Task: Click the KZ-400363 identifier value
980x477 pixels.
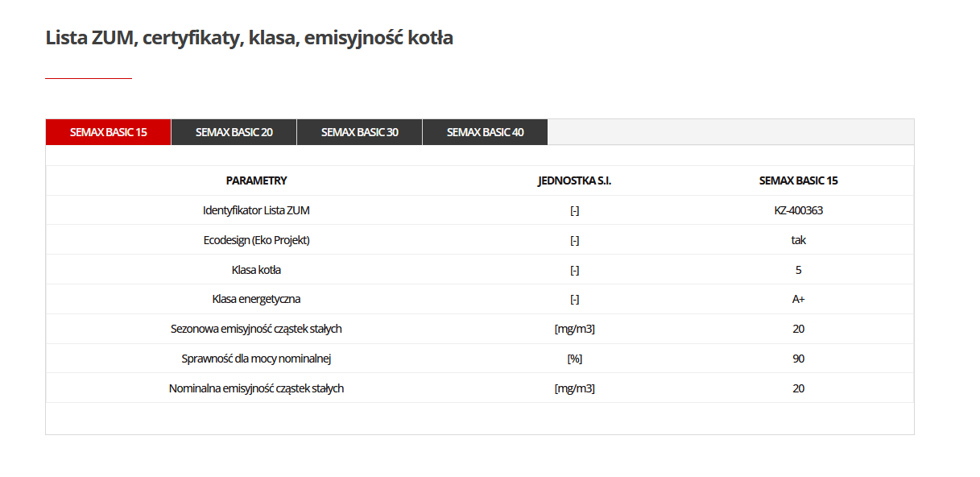Action: coord(798,210)
